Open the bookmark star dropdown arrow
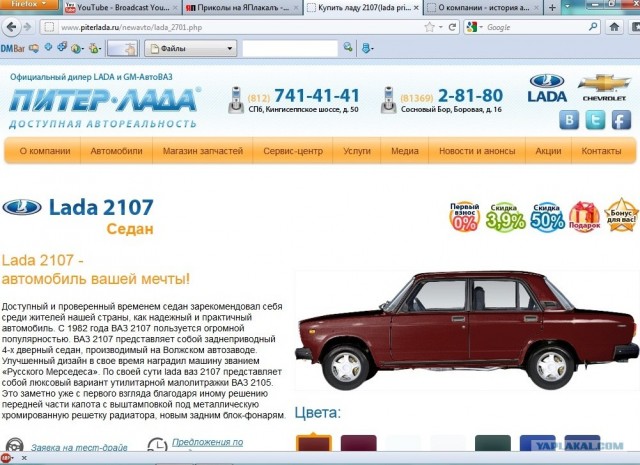640x465 pixels. click(x=441, y=27)
